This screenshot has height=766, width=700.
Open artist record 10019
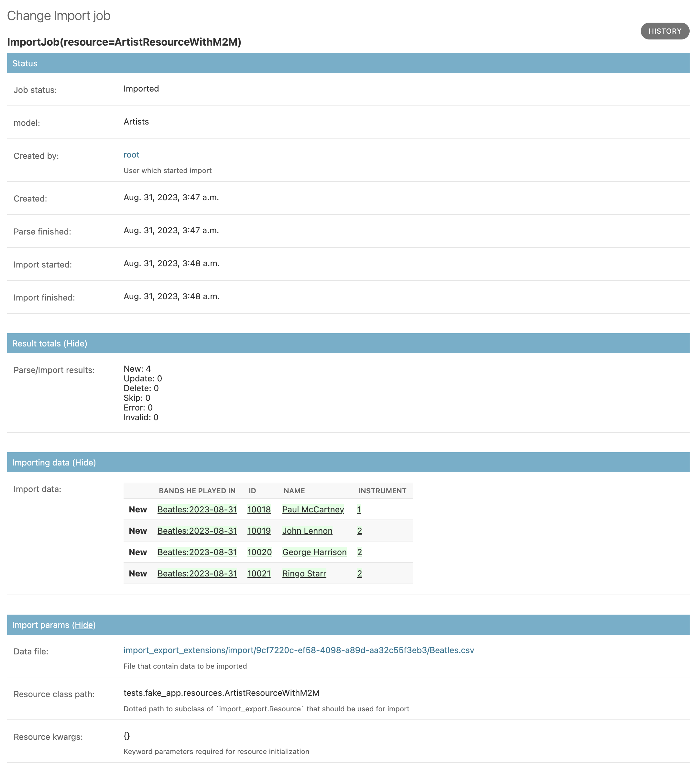(x=259, y=531)
